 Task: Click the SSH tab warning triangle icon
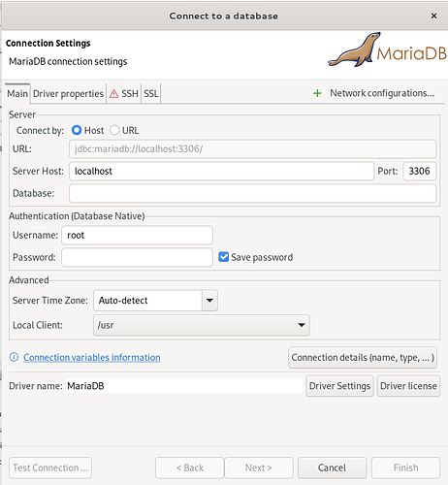click(x=113, y=94)
